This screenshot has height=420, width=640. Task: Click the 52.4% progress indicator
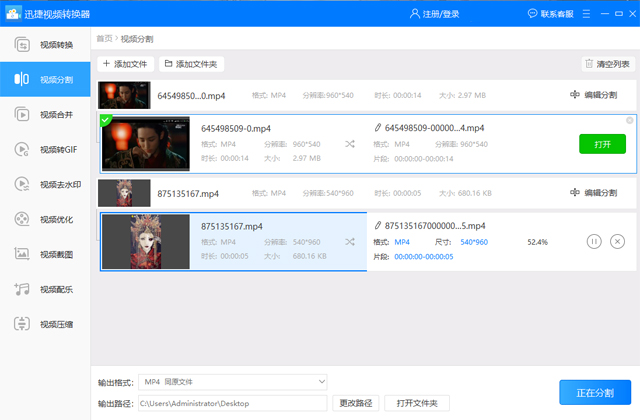[x=538, y=242]
